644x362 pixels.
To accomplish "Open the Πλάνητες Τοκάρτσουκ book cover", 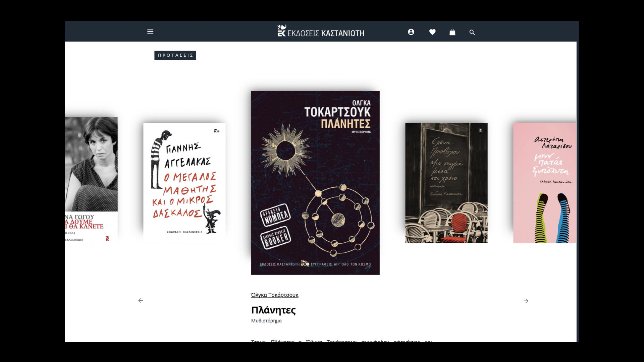I will 315,183.
